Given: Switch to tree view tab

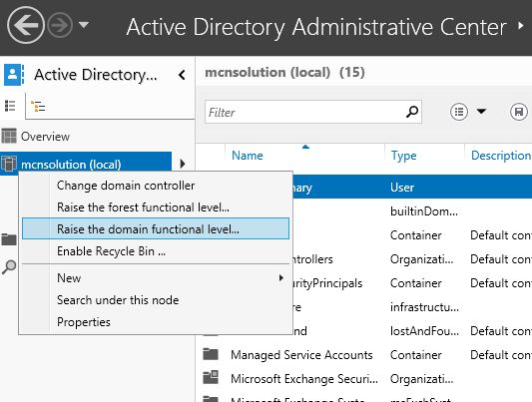Looking at the screenshot, I should point(38,106).
